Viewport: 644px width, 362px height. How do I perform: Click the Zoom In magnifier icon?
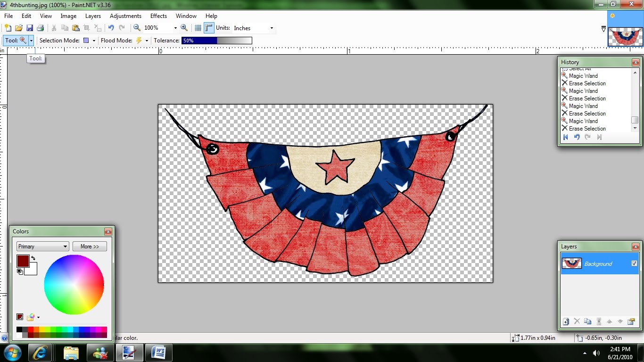coord(184,28)
